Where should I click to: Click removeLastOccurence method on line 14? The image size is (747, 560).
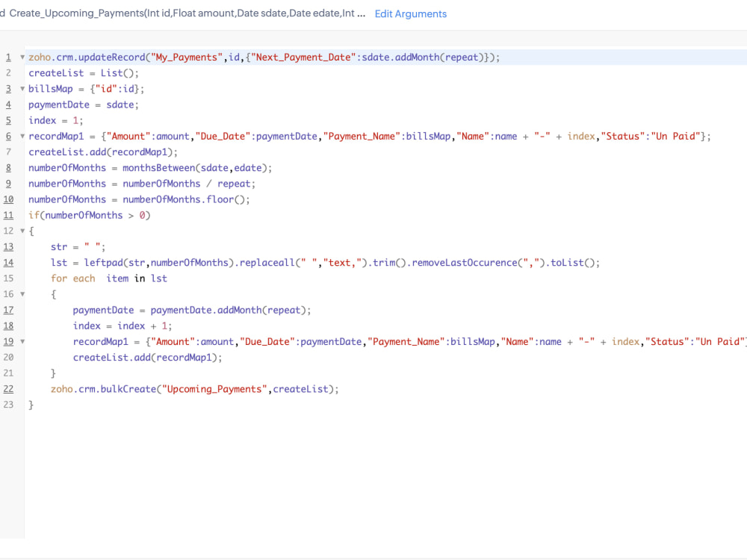464,262
